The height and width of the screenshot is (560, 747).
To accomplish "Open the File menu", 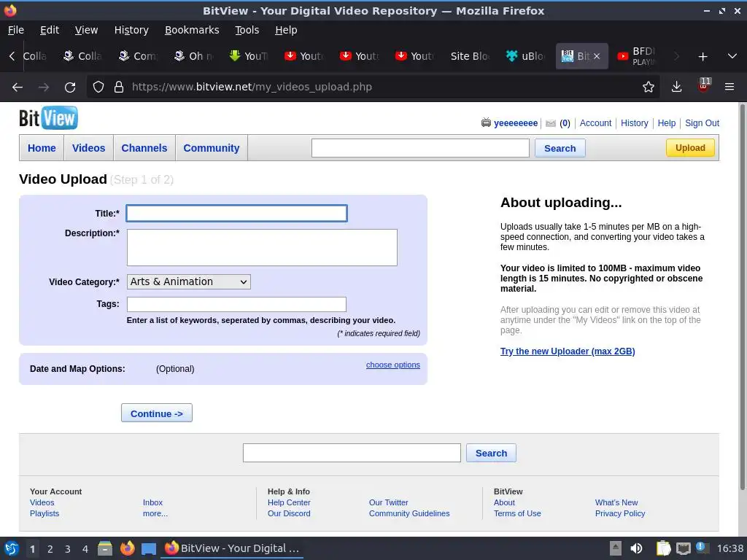I will point(16,30).
